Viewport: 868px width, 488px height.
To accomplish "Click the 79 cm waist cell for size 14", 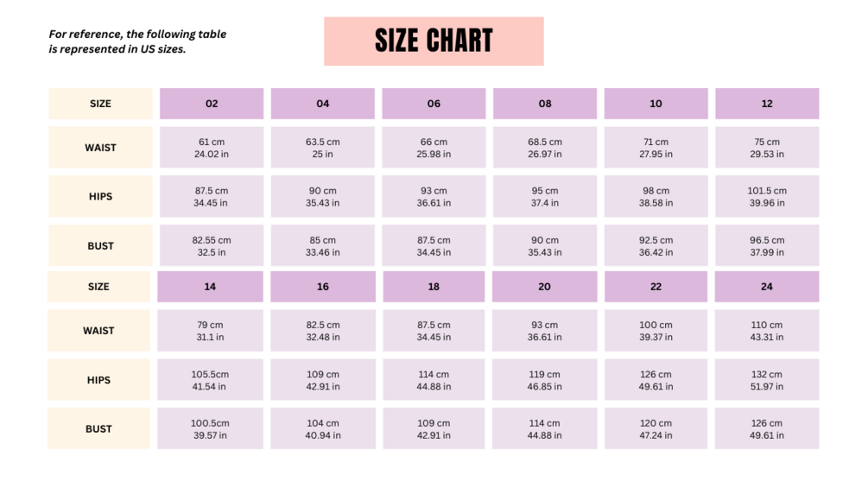I will click(x=210, y=331).
